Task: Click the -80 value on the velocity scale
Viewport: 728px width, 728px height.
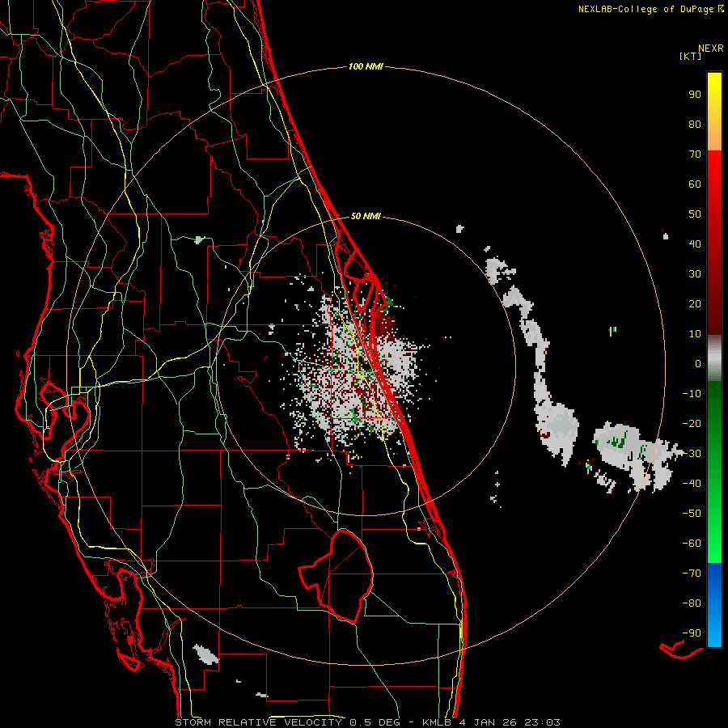Action: pos(692,603)
